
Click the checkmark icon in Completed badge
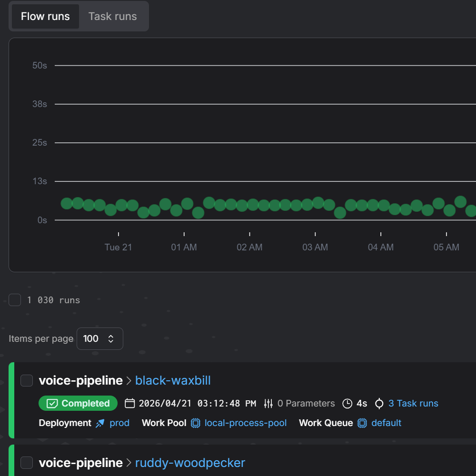click(52, 404)
